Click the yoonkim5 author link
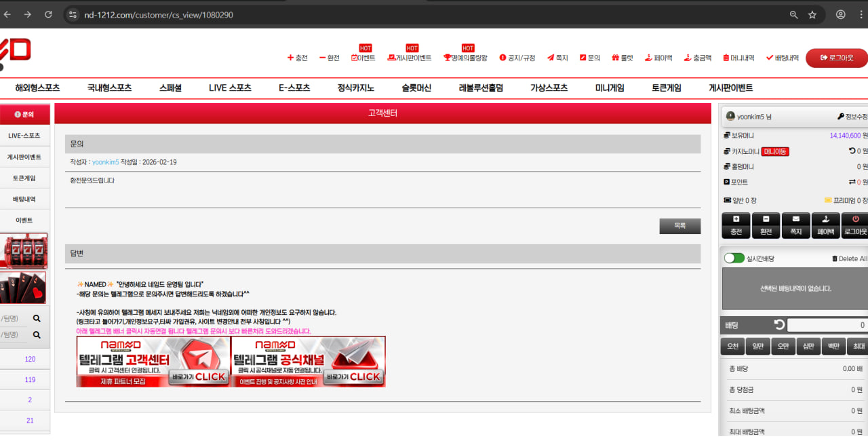The height and width of the screenshot is (443, 868). (x=105, y=162)
